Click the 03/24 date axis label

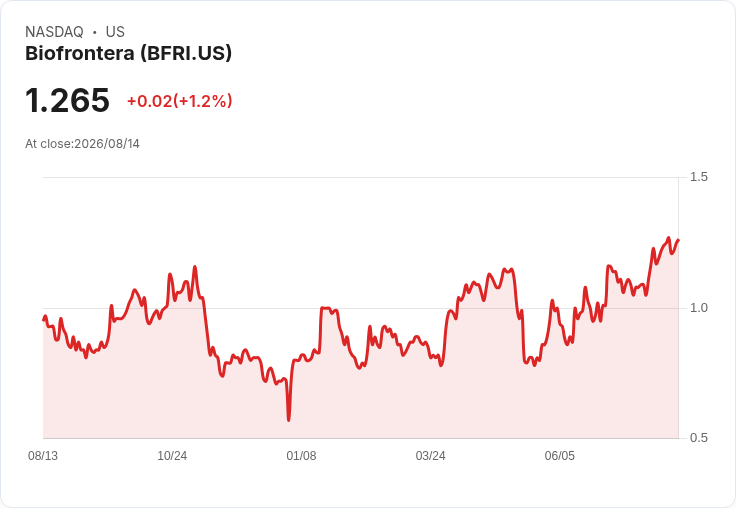tap(430, 456)
